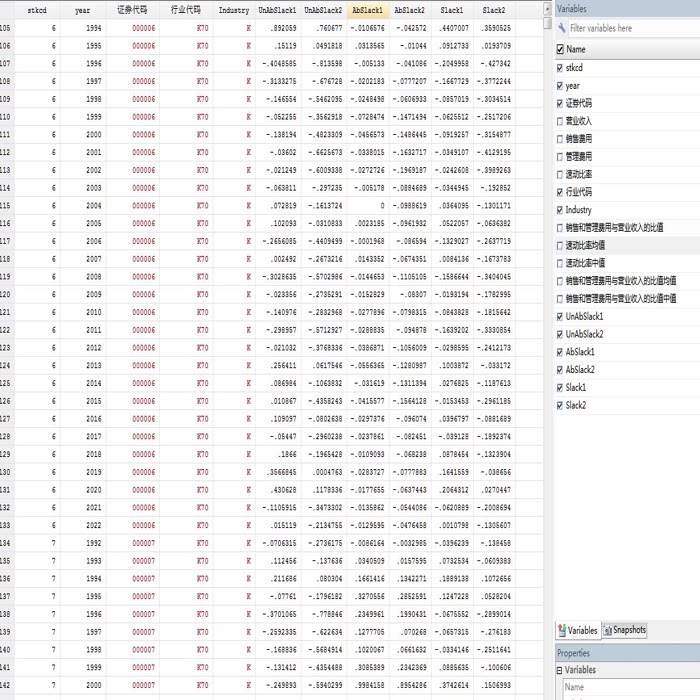
Task: Toggle the Name select-all checkbox
Action: tap(560, 49)
